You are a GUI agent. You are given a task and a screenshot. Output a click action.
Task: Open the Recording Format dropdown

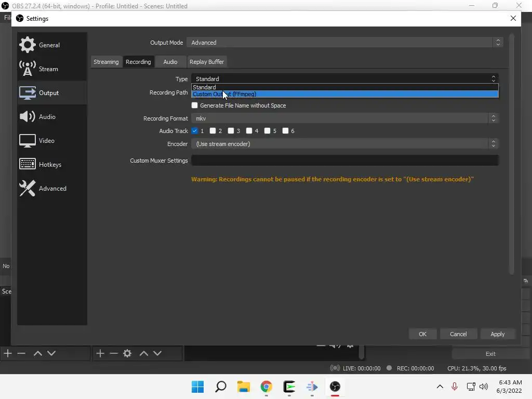tap(345, 118)
